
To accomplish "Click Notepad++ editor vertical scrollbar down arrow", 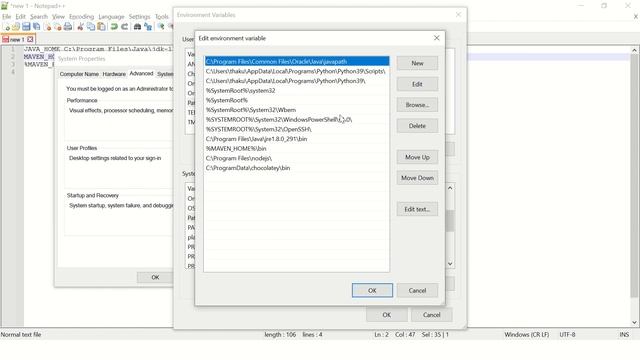I will pyautogui.click(x=634, y=322).
